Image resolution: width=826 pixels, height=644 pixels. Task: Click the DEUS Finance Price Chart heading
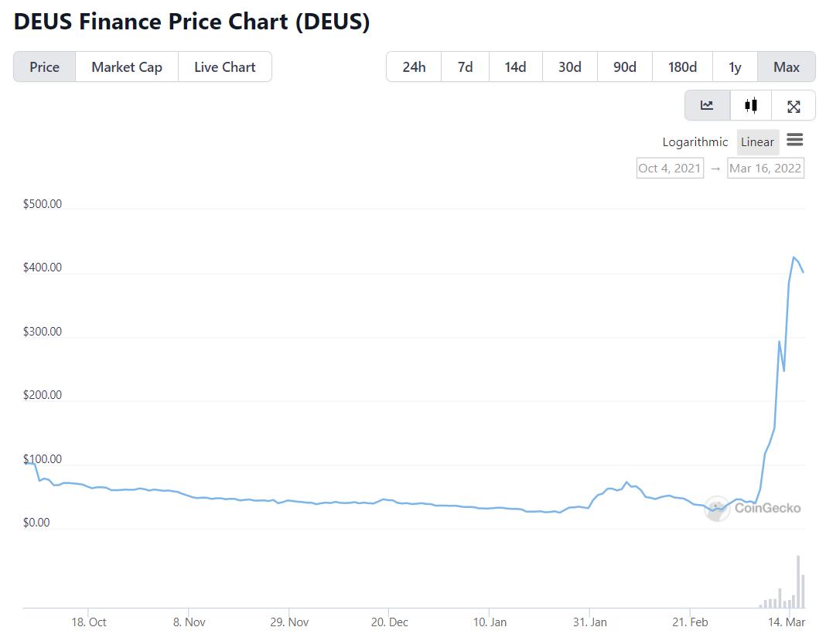tap(192, 22)
